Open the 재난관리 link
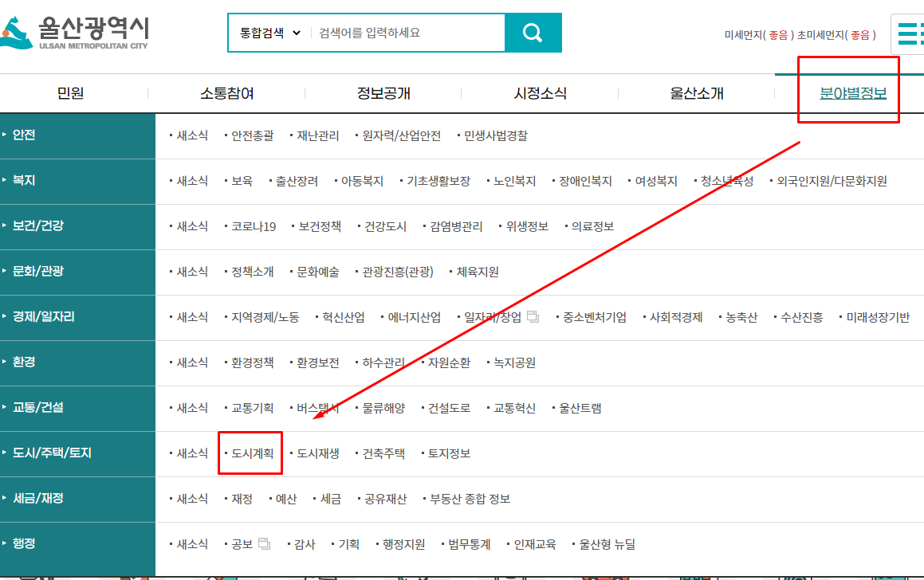924x580 pixels. 317,135
